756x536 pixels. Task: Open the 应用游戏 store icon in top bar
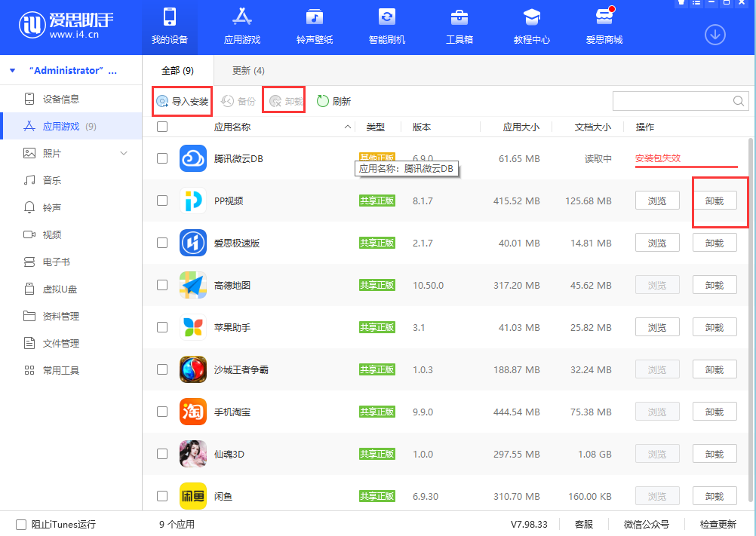click(242, 27)
